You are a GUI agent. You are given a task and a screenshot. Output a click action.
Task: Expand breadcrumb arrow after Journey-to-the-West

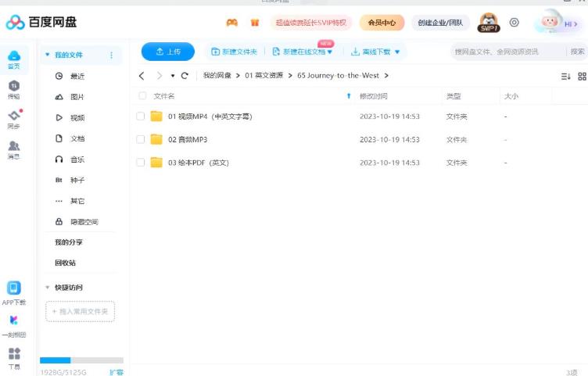386,76
